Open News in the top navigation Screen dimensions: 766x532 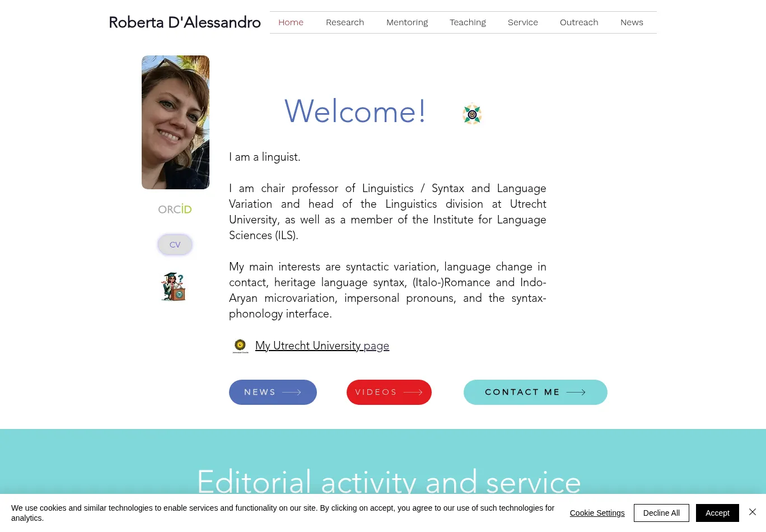click(x=632, y=22)
